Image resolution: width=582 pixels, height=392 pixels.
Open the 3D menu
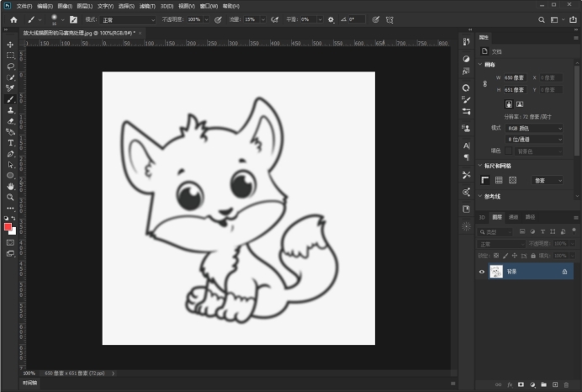point(167,6)
